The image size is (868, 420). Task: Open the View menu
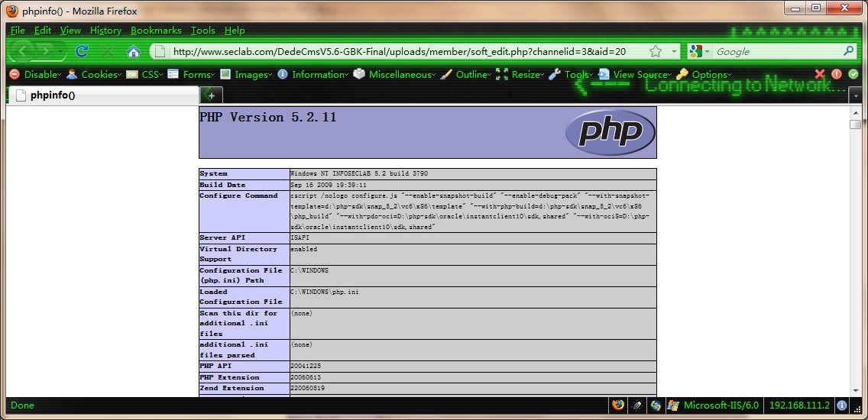(70, 31)
